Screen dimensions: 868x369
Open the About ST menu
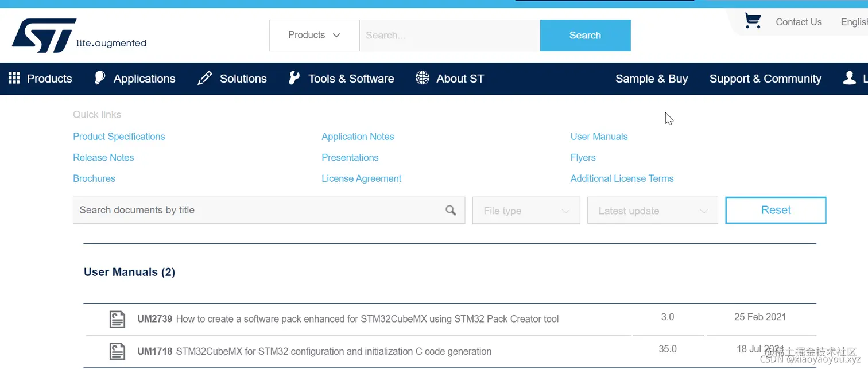click(x=460, y=79)
